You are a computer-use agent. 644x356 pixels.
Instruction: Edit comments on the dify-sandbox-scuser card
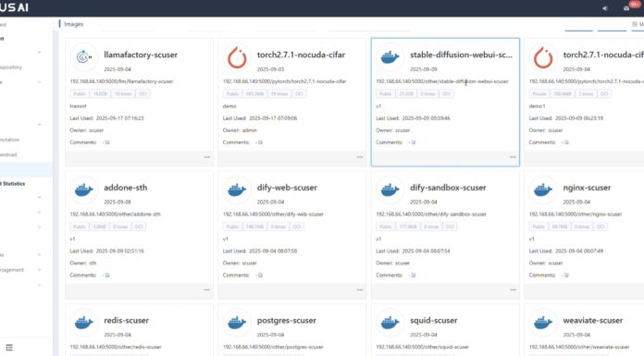point(414,276)
